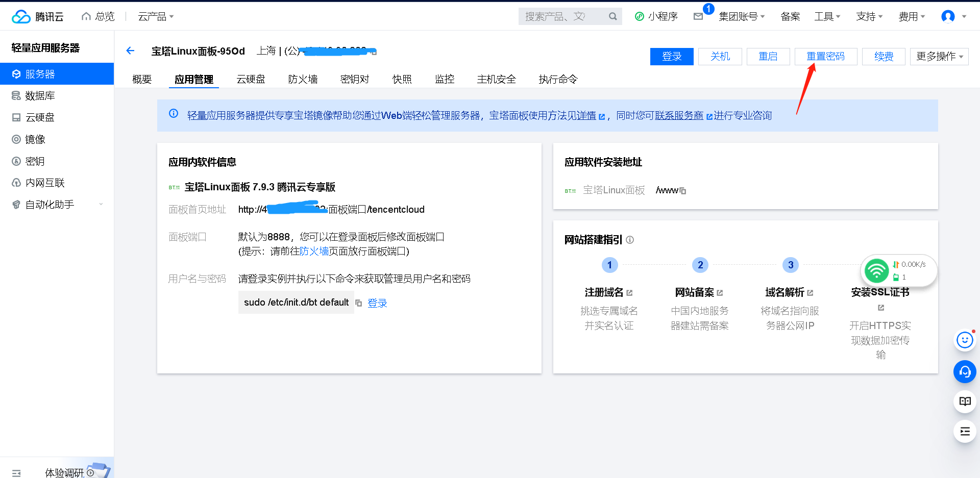Switch to the 云硬盘 tab
The height and width of the screenshot is (478, 980).
pos(251,79)
